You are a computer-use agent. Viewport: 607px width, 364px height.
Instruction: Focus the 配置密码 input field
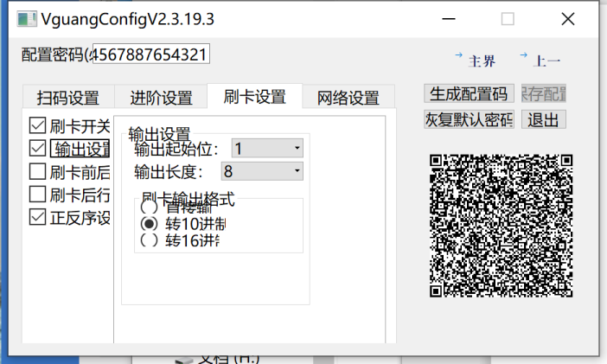point(151,54)
